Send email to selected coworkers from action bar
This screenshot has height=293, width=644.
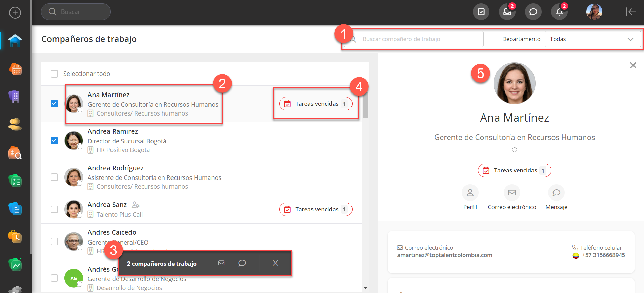[221, 263]
